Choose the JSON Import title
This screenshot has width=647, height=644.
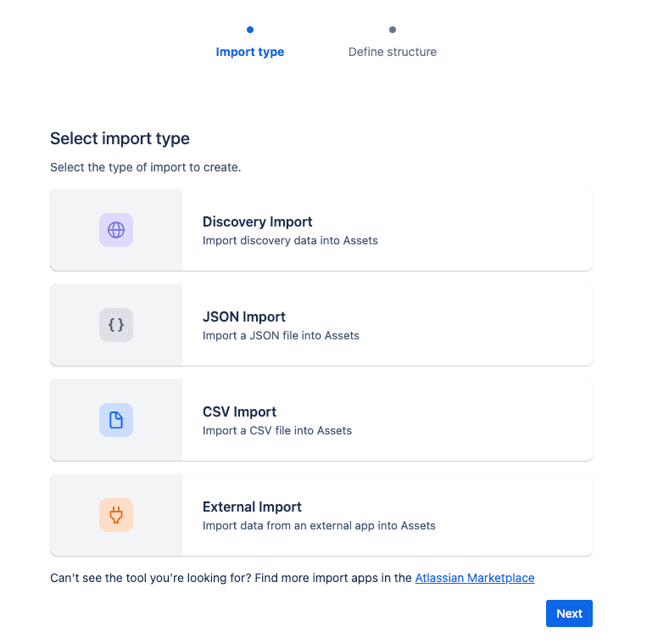click(244, 316)
